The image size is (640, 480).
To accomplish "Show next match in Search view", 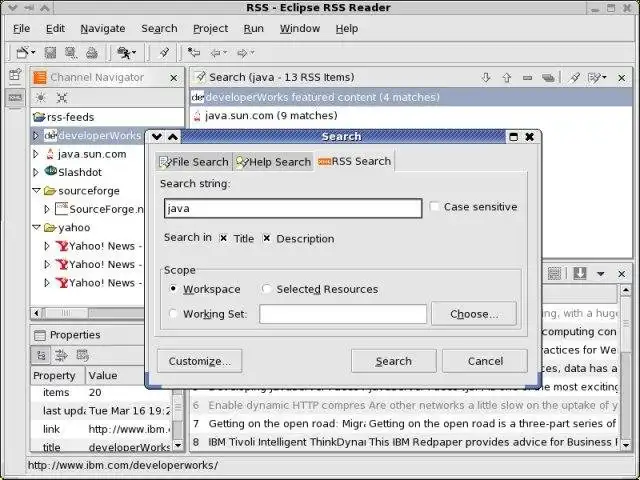I will pyautogui.click(x=486, y=77).
